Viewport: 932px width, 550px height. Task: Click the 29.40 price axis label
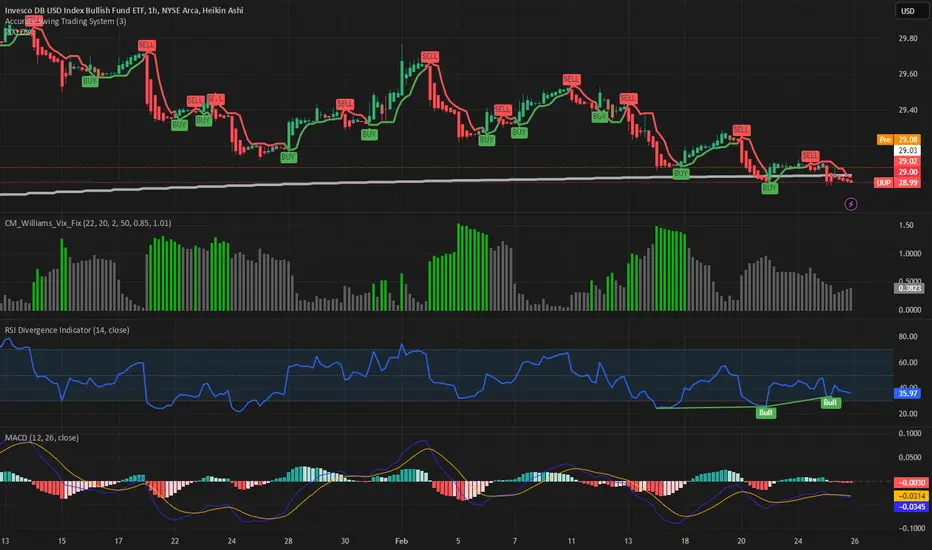[x=907, y=110]
